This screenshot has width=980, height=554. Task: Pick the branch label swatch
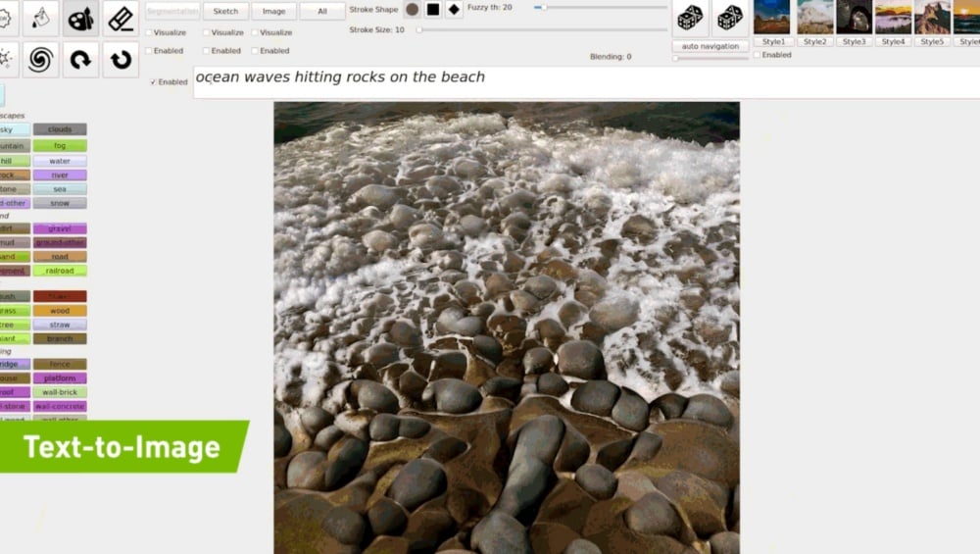coord(60,339)
